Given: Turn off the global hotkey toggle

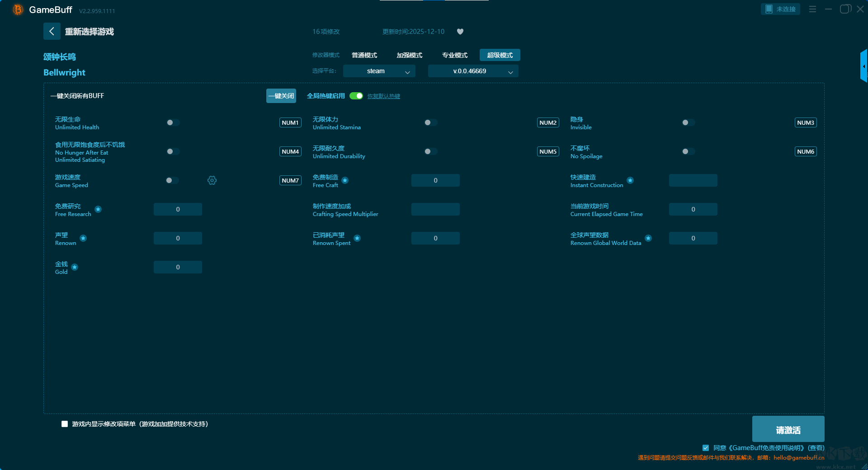Looking at the screenshot, I should (x=356, y=96).
